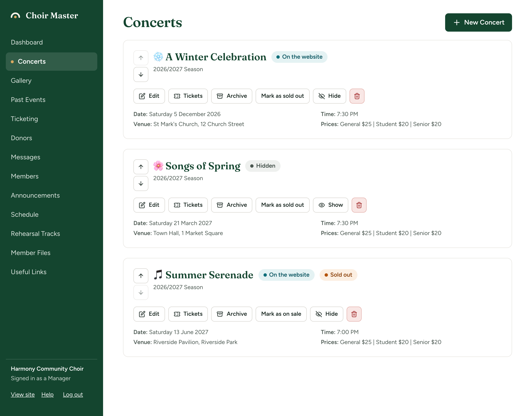Move Summer Serenade down arrow
Image resolution: width=532 pixels, height=416 pixels.
tap(141, 293)
